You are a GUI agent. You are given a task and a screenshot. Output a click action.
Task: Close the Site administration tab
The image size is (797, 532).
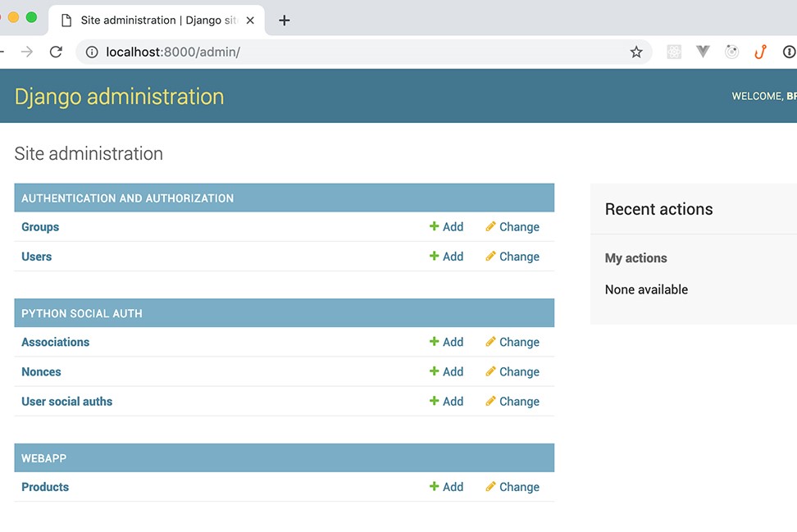(250, 20)
